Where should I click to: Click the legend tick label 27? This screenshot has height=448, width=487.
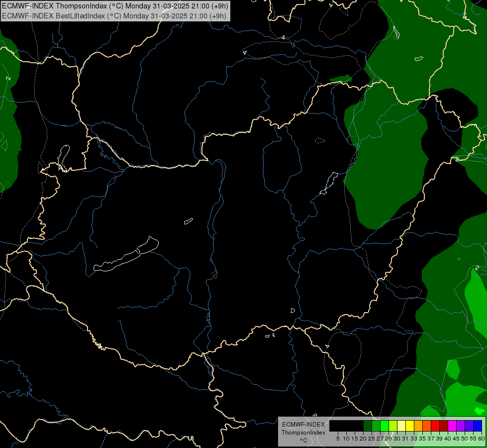tap(380, 439)
